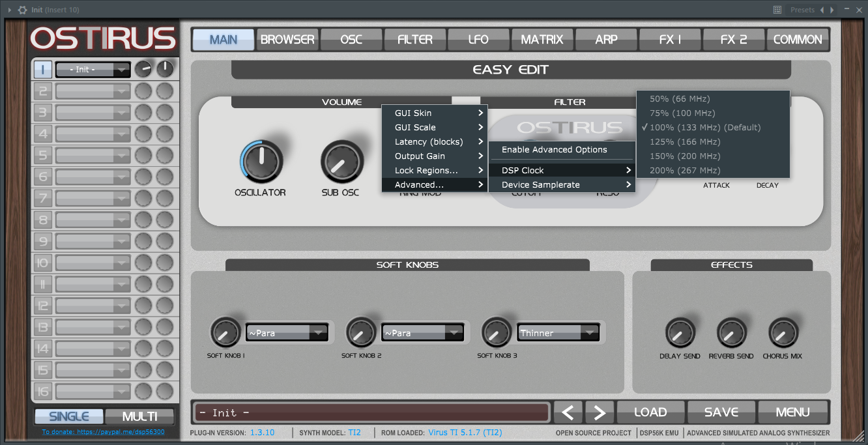The width and height of the screenshot is (868, 445).
Task: Switch to the LFO tab
Action: (x=478, y=39)
